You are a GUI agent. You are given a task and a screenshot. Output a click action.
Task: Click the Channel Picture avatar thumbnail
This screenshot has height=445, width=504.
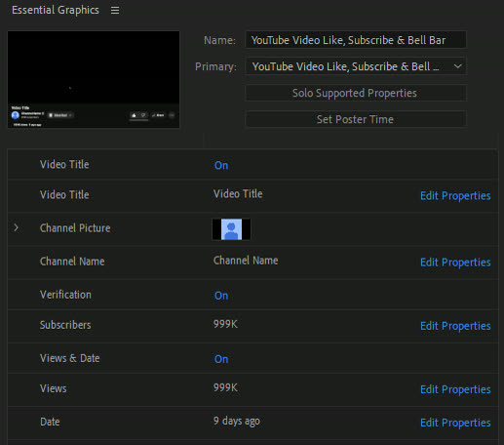click(x=231, y=229)
